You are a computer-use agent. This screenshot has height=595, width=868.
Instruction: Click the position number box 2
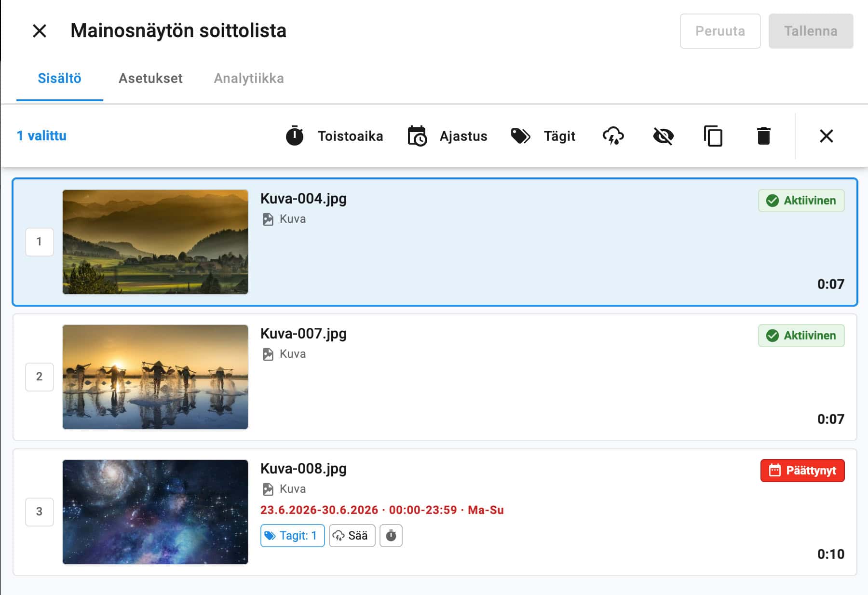(40, 377)
